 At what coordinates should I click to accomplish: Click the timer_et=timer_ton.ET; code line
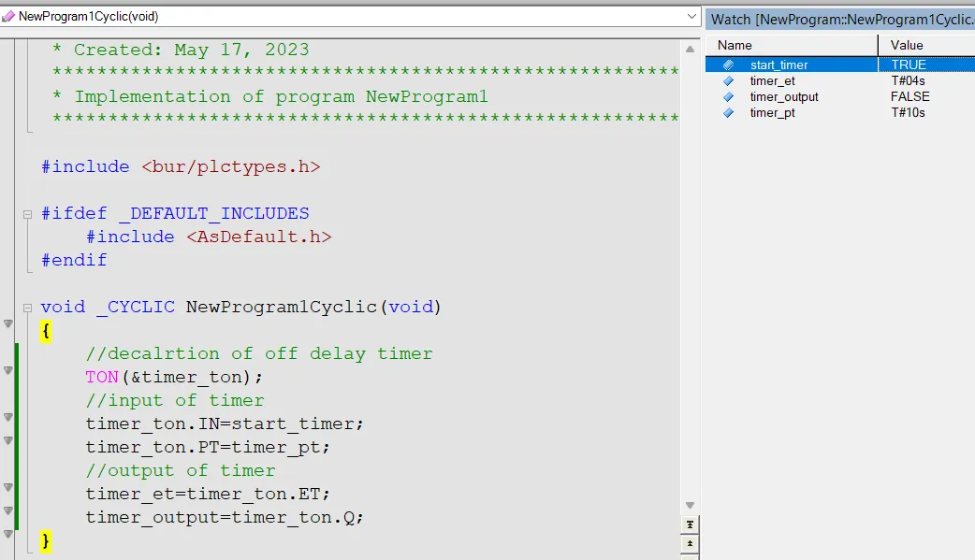[208, 495]
